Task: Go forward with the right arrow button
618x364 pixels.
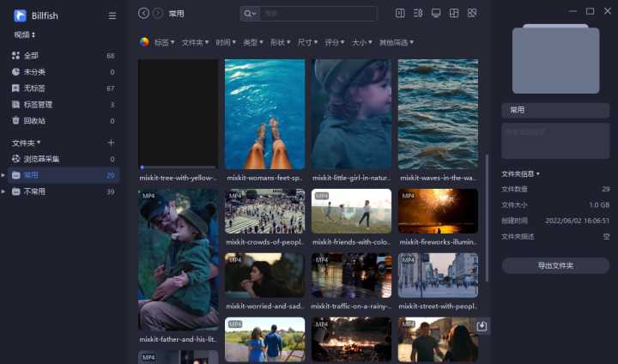Action: coord(158,14)
